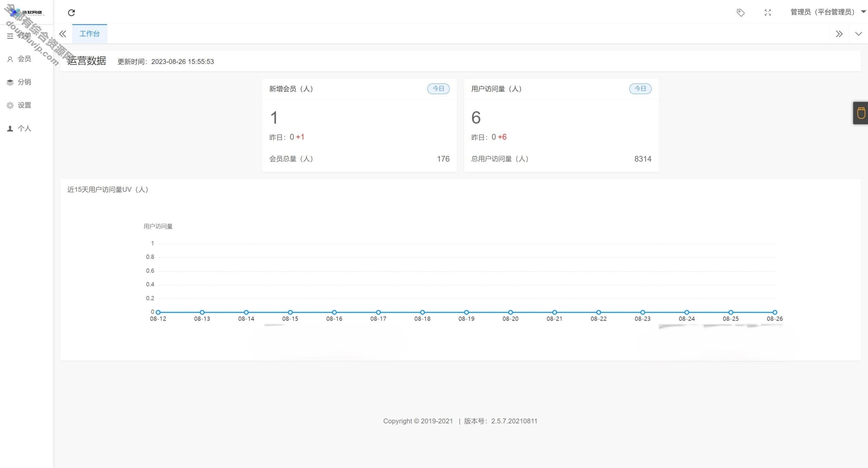The width and height of the screenshot is (868, 468).
Task: Click the 分销 layers icon
Action: (10, 82)
